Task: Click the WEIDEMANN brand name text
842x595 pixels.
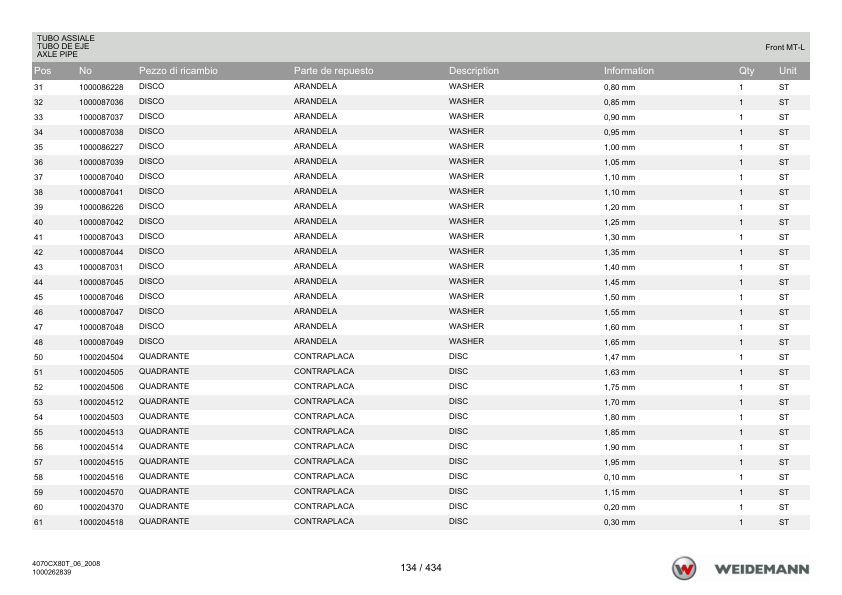Action: click(761, 569)
